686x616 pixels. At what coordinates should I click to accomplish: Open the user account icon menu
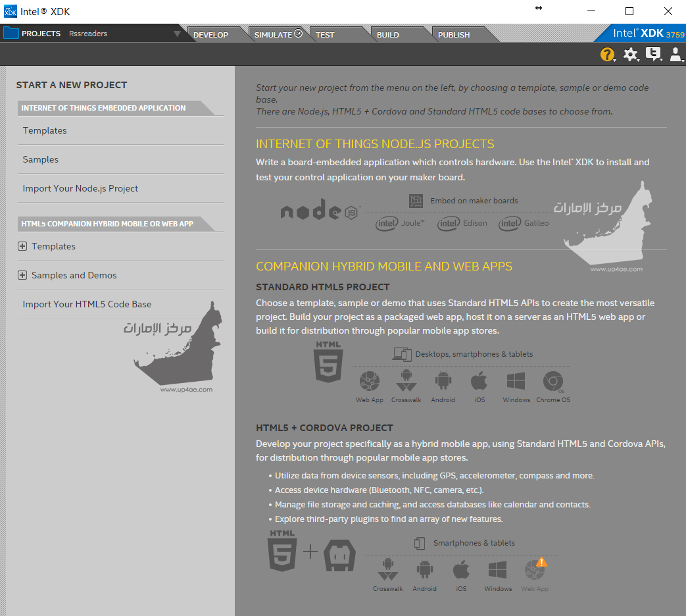coord(676,54)
